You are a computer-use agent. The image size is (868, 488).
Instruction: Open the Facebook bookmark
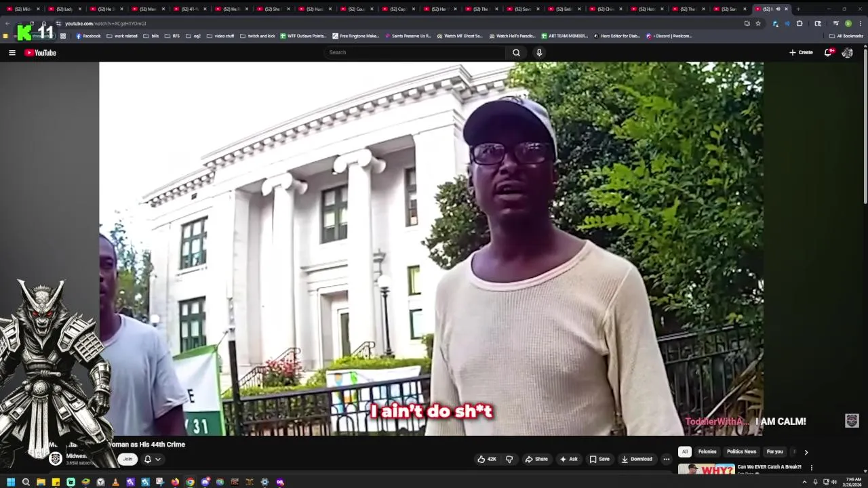88,36
